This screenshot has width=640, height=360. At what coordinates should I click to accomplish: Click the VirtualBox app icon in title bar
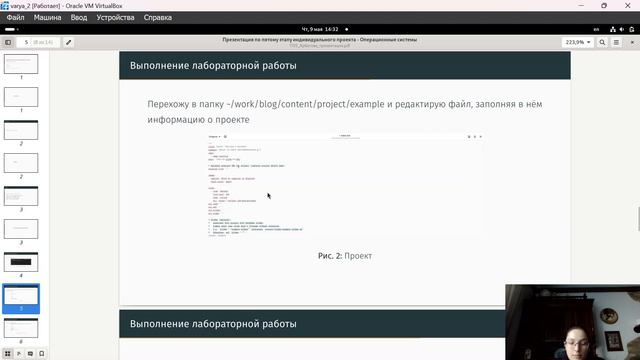click(x=4, y=6)
